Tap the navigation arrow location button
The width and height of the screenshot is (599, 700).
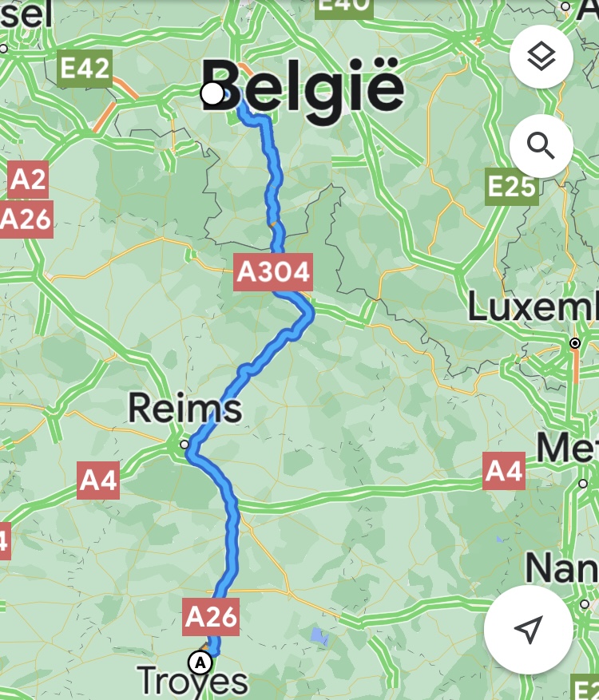pos(529,629)
